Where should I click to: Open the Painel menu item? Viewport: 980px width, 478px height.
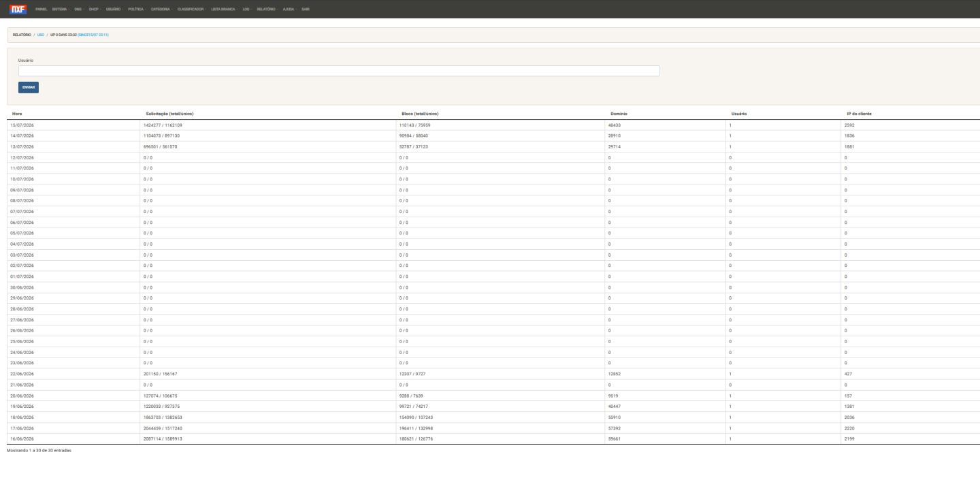pos(41,10)
